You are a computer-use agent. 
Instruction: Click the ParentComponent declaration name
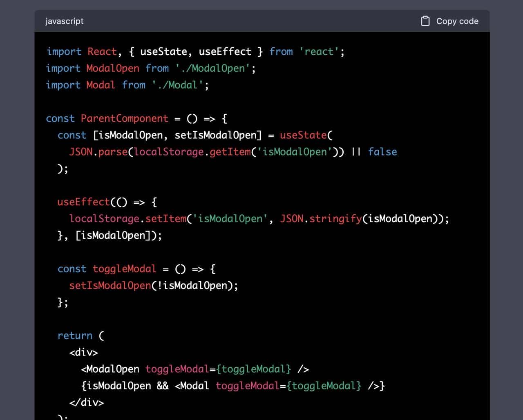(x=124, y=119)
